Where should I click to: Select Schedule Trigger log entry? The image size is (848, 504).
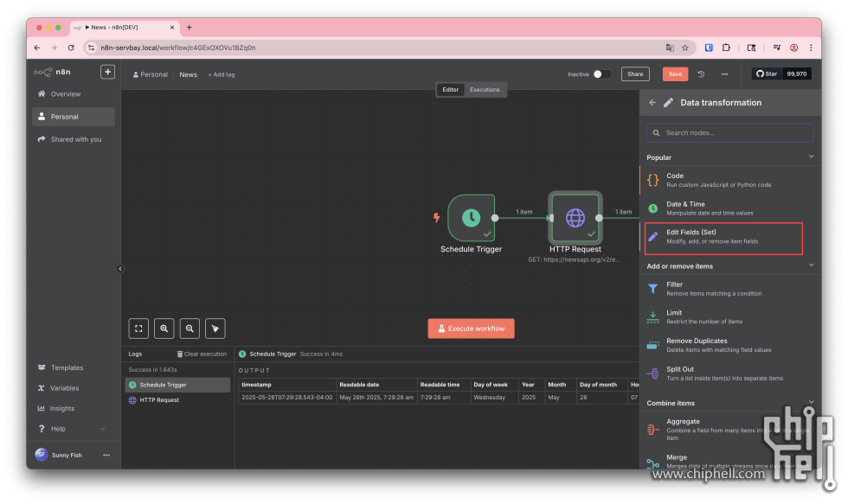click(177, 386)
